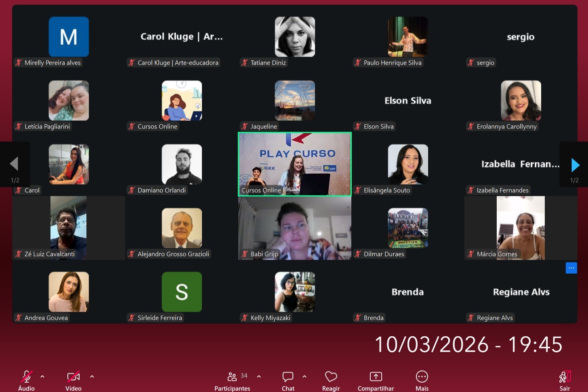Go to next gallery page with right arrow
This screenshot has height=392, width=588.
575,165
